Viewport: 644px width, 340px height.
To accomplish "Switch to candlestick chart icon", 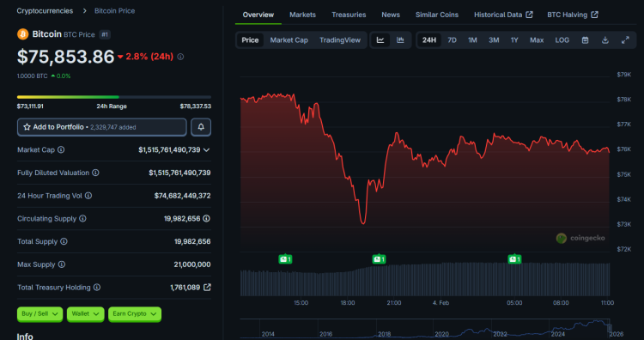I will tap(400, 39).
